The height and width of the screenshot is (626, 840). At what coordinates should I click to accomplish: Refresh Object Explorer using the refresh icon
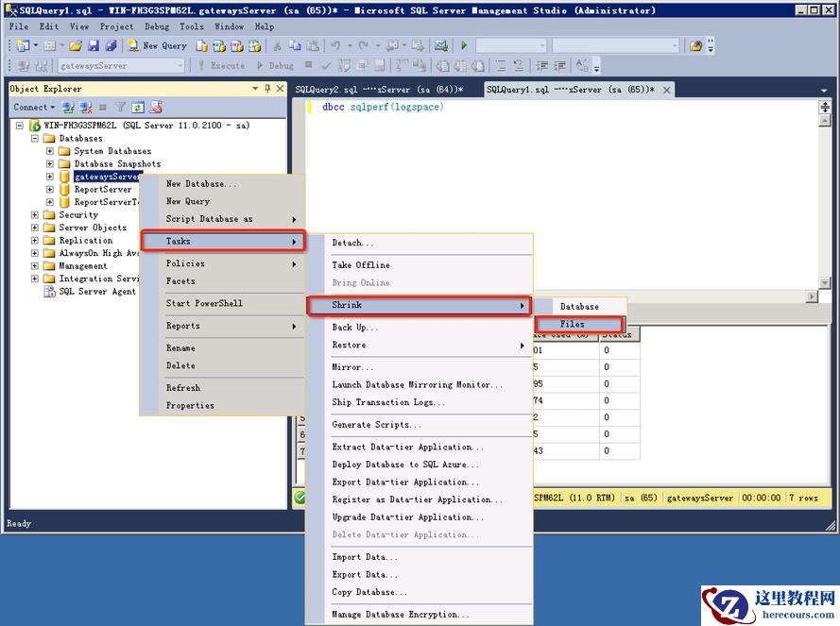click(x=138, y=108)
